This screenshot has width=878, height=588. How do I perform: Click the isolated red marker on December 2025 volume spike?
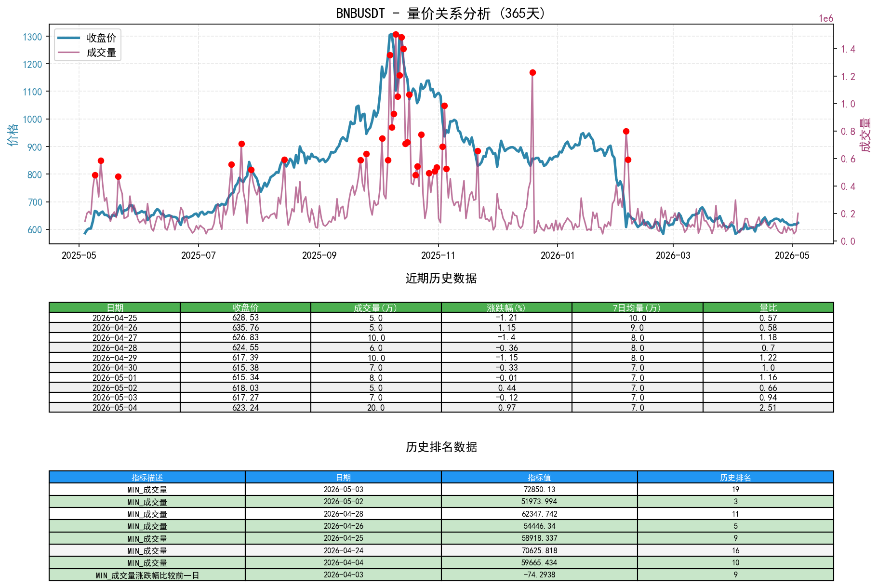tap(532, 72)
